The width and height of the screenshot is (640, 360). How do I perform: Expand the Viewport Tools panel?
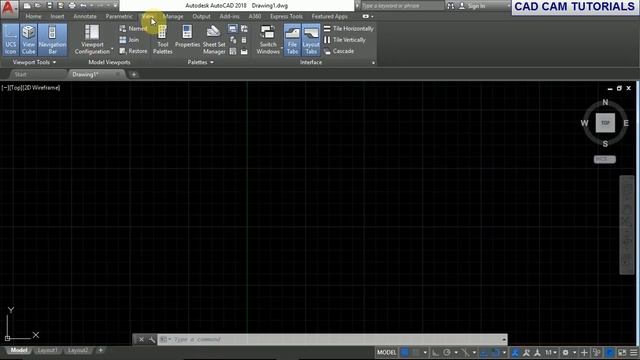pos(34,62)
